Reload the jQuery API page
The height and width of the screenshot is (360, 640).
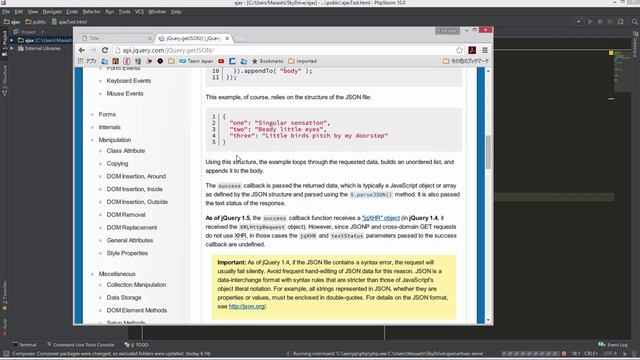(105, 50)
